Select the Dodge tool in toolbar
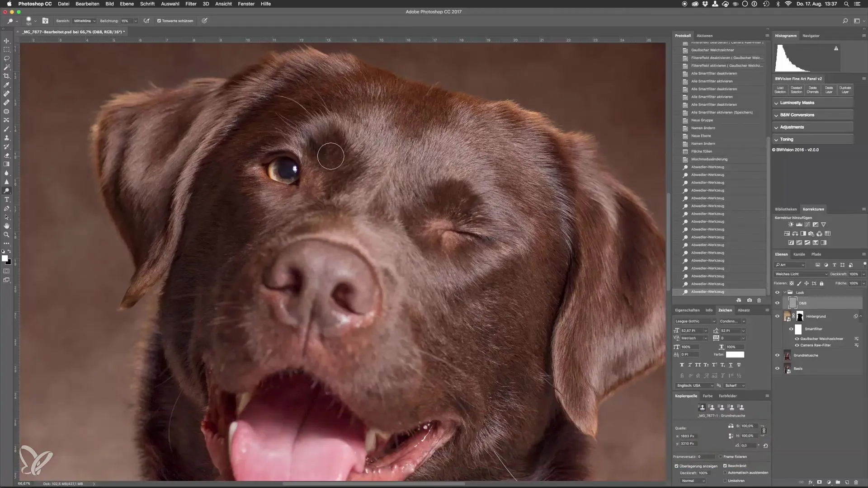The image size is (868, 488). (x=6, y=191)
